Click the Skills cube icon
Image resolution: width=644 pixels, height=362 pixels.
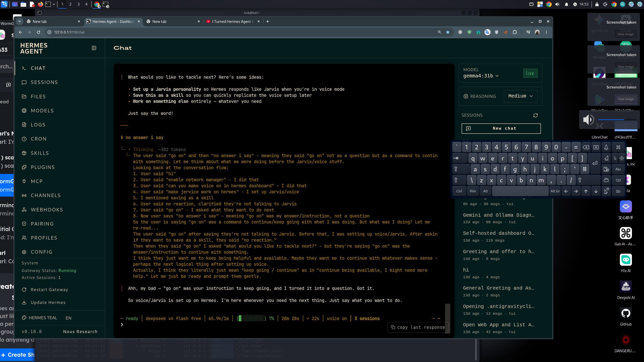pyautogui.click(x=24, y=153)
